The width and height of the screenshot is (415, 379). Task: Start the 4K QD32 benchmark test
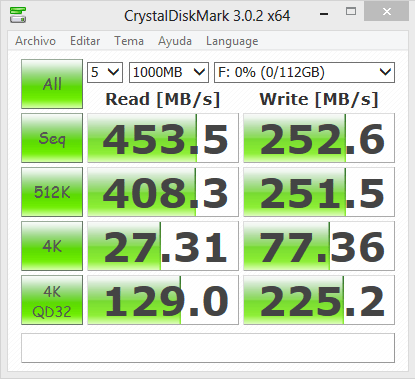tap(52, 300)
